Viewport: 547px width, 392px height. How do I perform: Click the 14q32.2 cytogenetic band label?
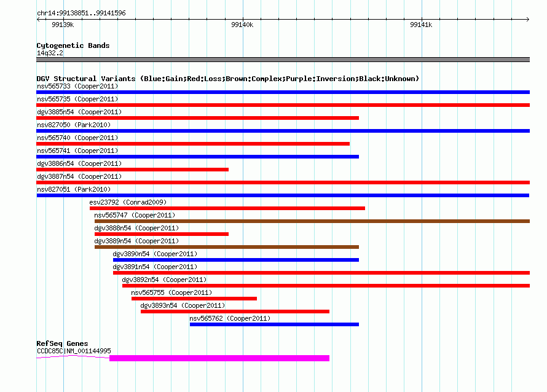(x=50, y=53)
